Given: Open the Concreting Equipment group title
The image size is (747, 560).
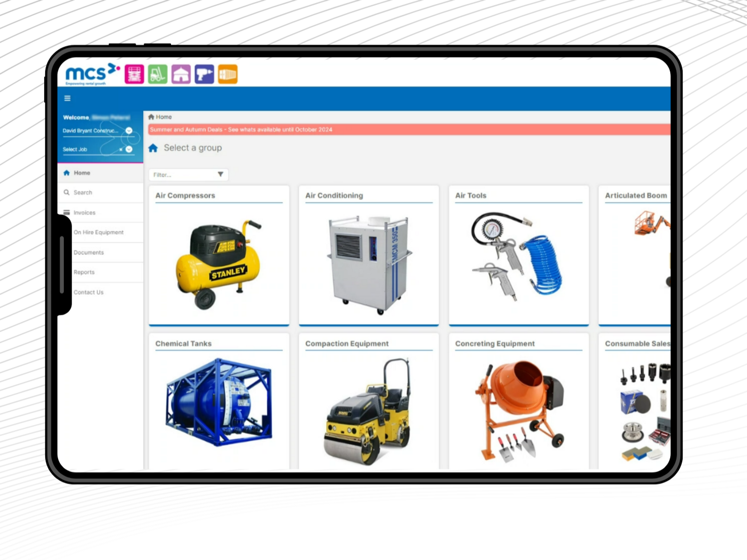Looking at the screenshot, I should coord(495,344).
